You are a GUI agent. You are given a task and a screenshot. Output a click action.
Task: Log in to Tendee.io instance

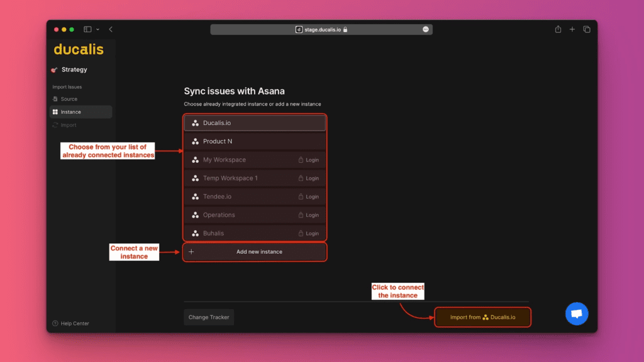[309, 197]
